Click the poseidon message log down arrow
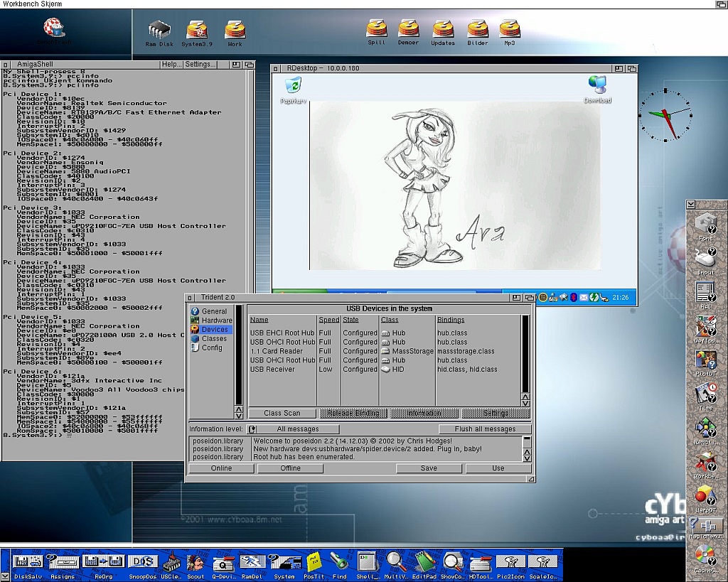Image resolution: width=728 pixels, height=582 pixels. click(x=527, y=458)
